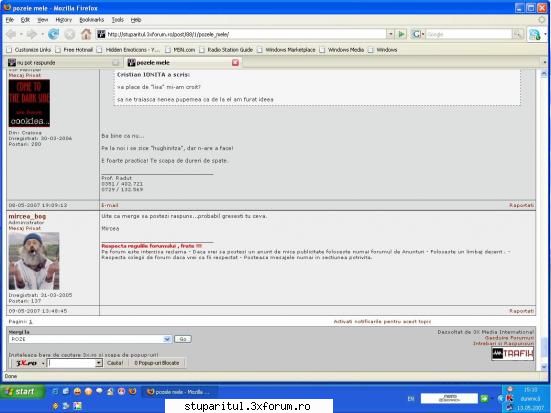Click the magnifier search icon in the search box
Screen dimensions: 551x413
[517, 34]
